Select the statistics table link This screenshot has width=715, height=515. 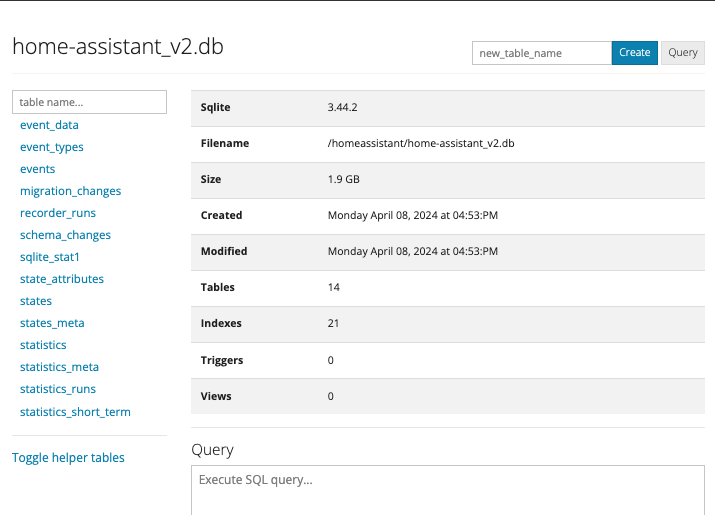(x=43, y=345)
